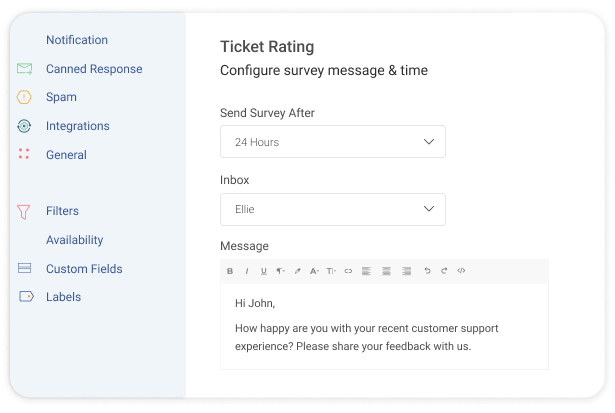Viewport: 615px width, 413px height.
Task: Click the Bold formatting icon
Action: (x=230, y=271)
